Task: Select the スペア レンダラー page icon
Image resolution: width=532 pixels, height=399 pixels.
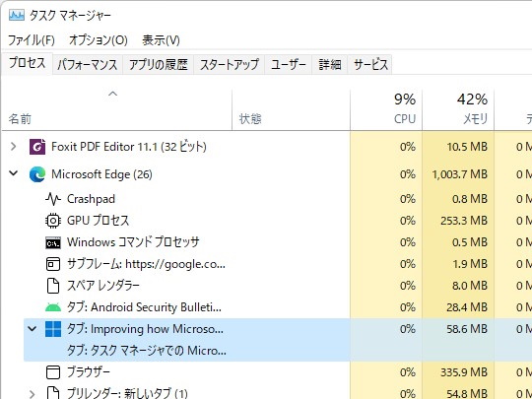Action: tap(53, 286)
